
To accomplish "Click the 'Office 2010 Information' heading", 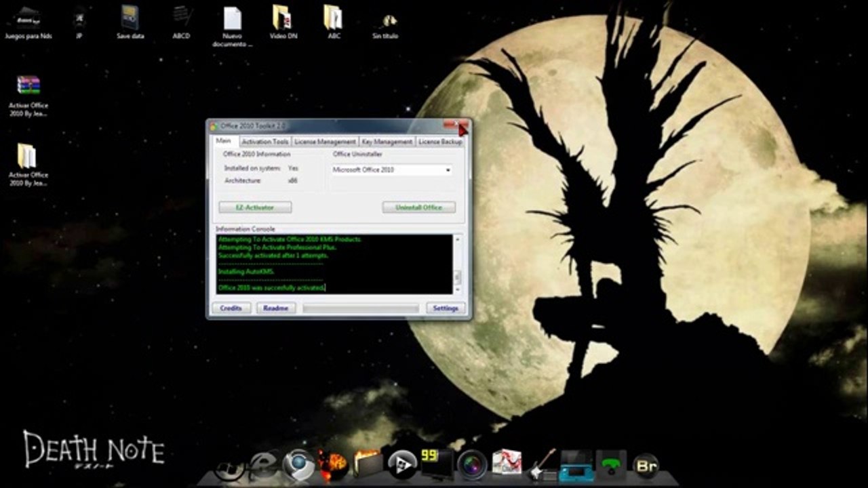I will click(257, 155).
